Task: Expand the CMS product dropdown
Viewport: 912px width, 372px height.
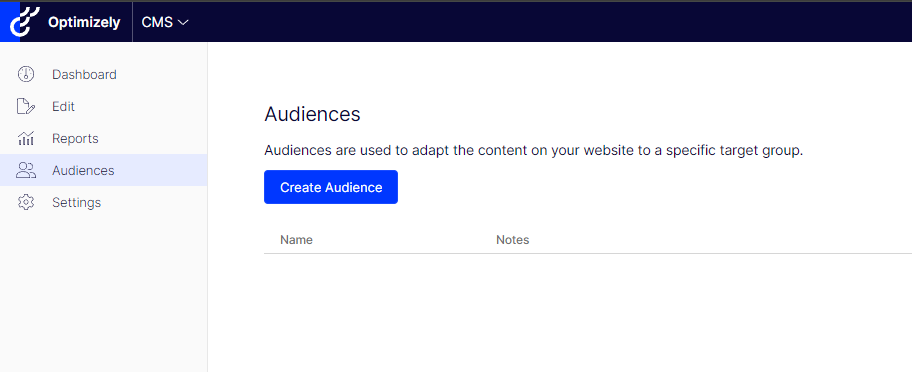Action: coord(165,22)
